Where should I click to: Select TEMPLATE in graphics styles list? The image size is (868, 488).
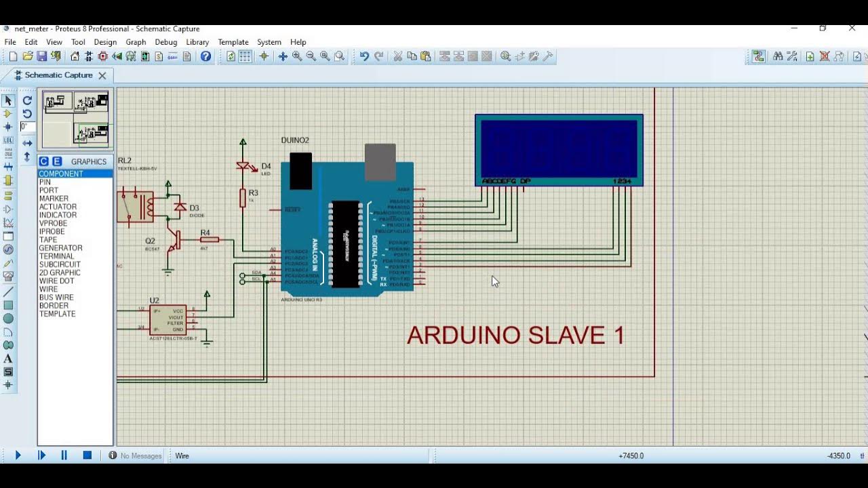coord(75,314)
